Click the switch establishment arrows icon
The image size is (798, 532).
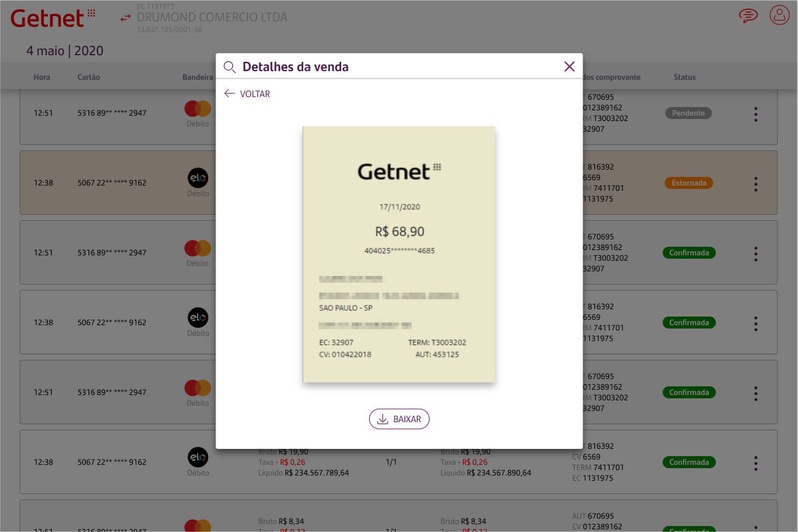tap(125, 18)
